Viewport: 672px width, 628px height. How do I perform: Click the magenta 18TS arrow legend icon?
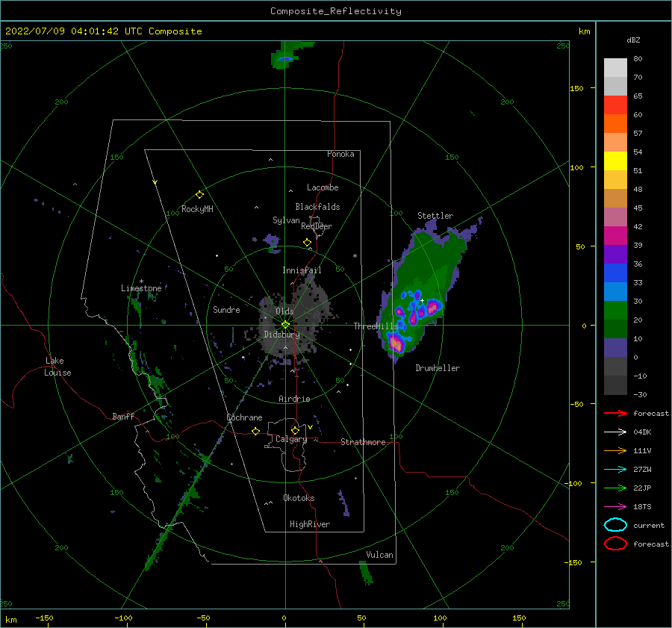click(615, 507)
